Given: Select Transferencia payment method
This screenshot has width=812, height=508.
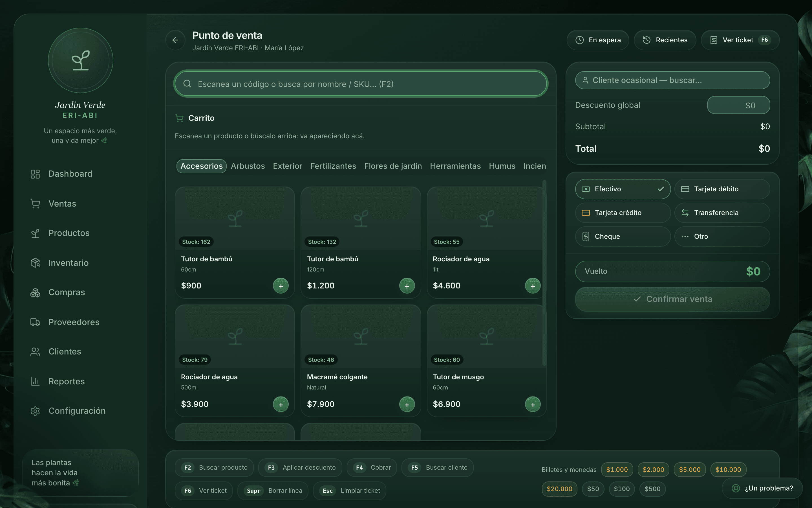Looking at the screenshot, I should point(722,213).
